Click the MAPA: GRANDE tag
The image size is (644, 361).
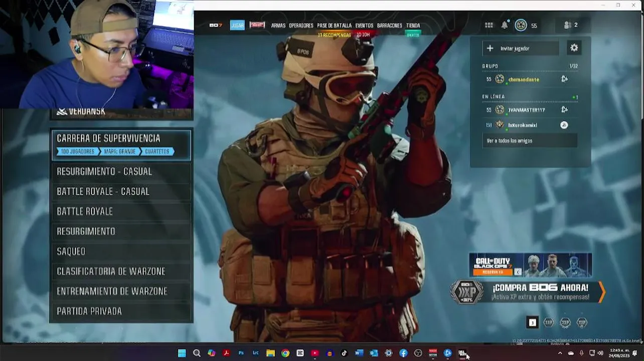point(119,151)
